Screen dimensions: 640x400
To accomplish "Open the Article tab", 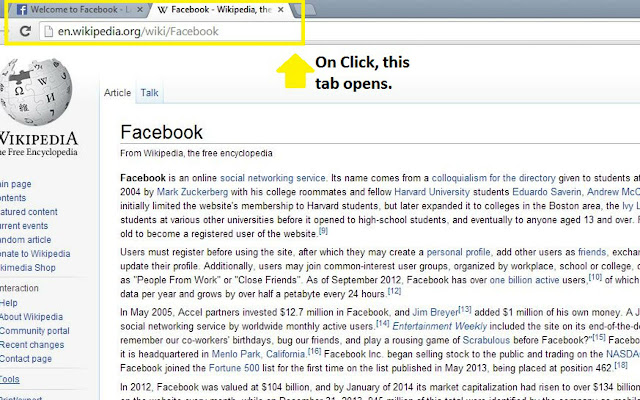I will (118, 93).
